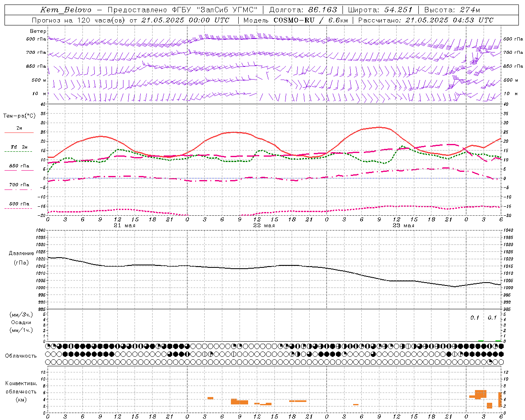Click the 'Td 2м' dew point legend entry

point(19,147)
